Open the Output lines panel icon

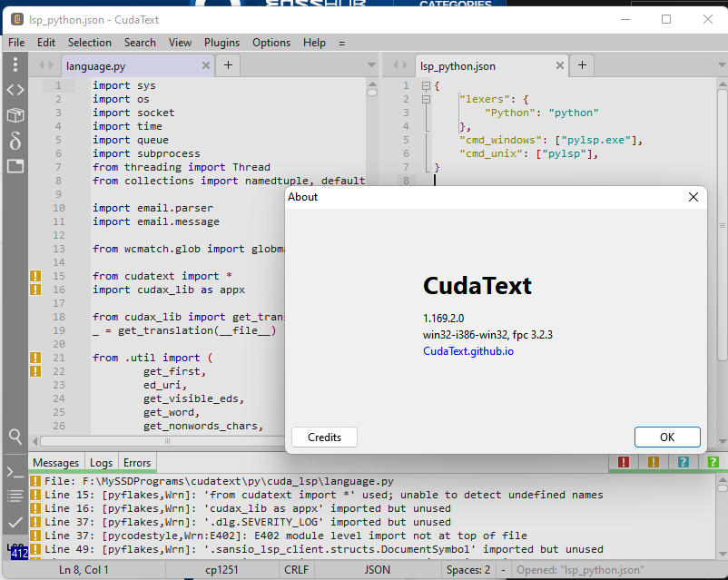point(15,496)
